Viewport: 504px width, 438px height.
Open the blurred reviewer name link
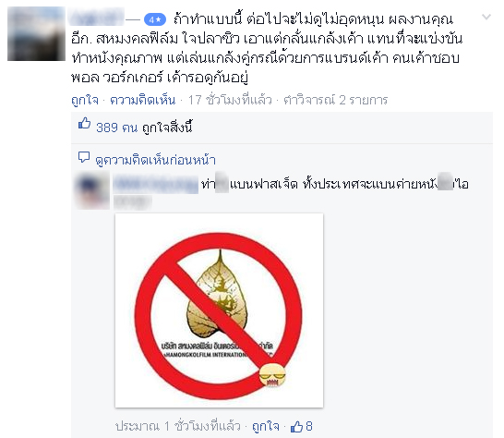[97, 17]
